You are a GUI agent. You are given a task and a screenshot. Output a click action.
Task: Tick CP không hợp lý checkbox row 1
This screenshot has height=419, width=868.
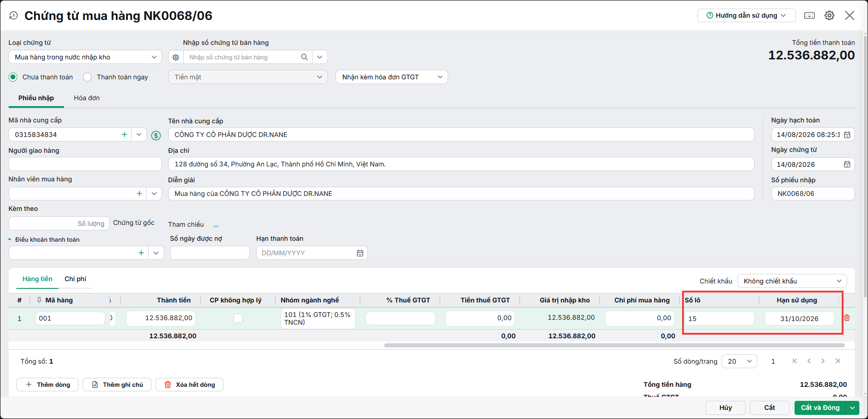[x=238, y=318]
